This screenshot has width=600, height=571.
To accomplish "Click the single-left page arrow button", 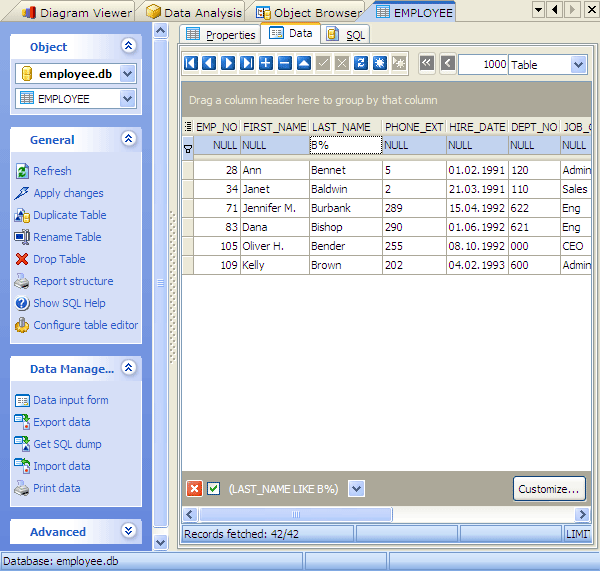I will (448, 63).
